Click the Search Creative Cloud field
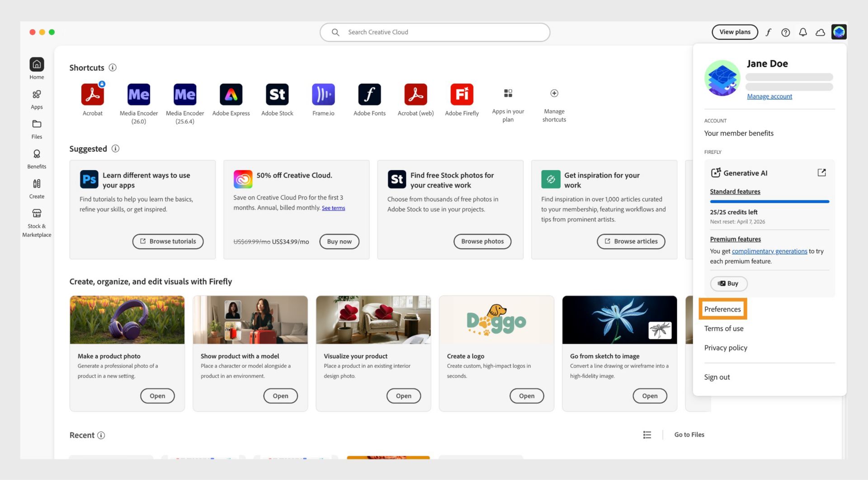 pos(434,32)
